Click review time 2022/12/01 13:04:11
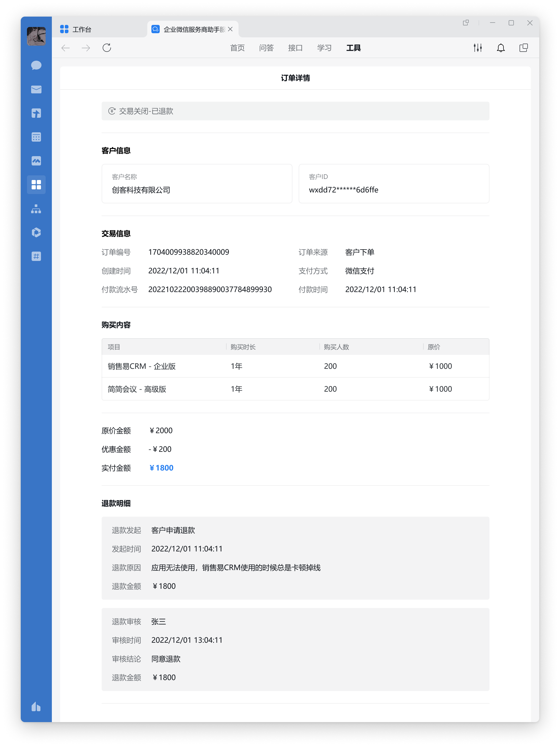 187,640
